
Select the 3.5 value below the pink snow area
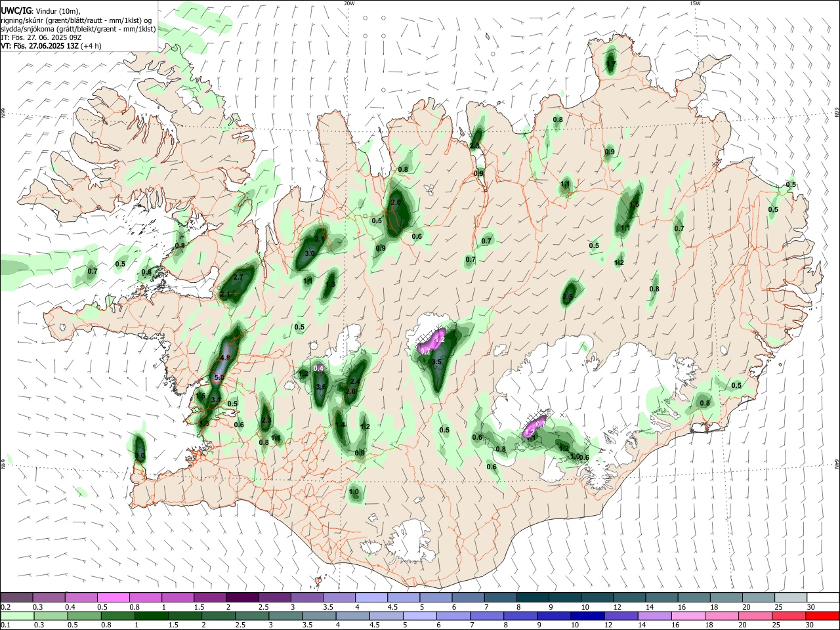(436, 362)
